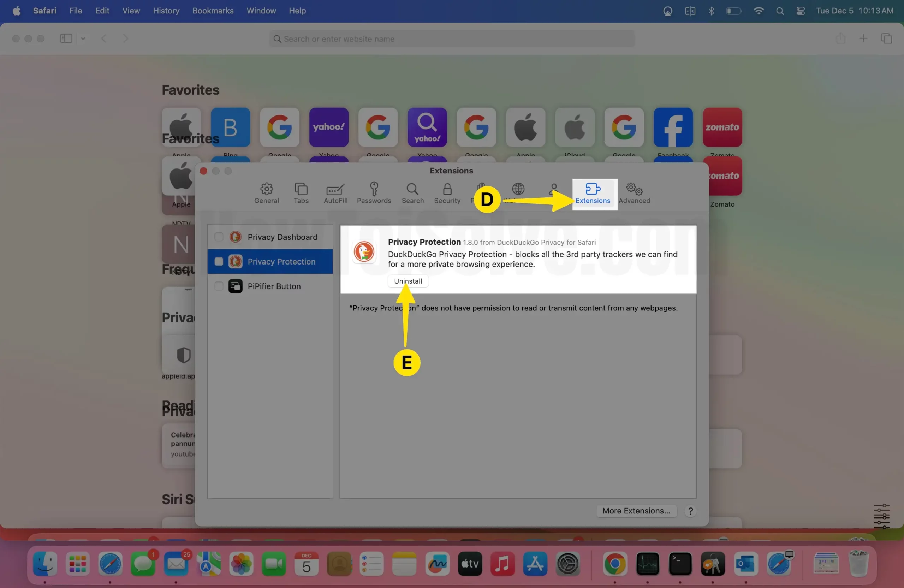Open Control Center from menu bar
Image resolution: width=904 pixels, height=588 pixels.
(x=800, y=11)
